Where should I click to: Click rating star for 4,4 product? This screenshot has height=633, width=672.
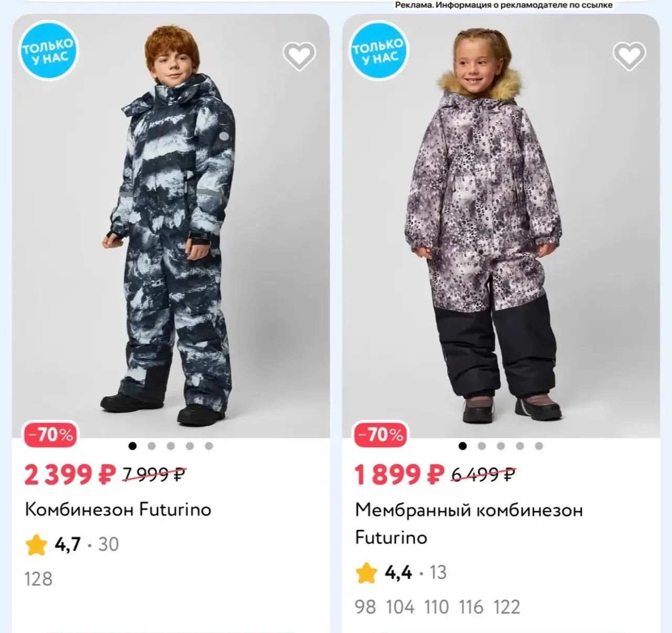pos(366,573)
